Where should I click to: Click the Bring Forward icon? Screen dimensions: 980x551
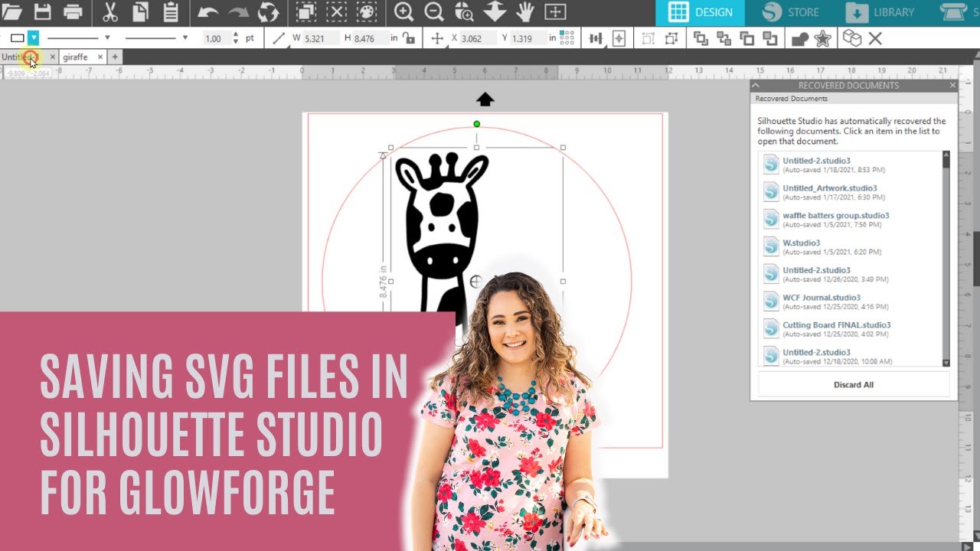pos(747,38)
